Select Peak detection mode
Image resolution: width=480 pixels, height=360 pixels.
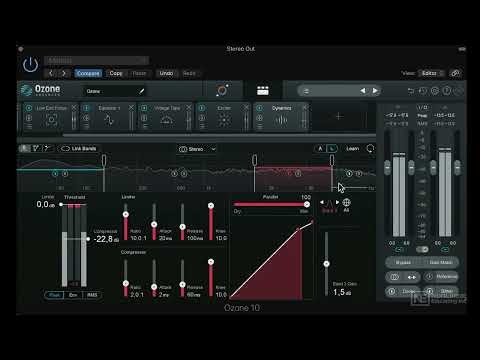pyautogui.click(x=54, y=295)
